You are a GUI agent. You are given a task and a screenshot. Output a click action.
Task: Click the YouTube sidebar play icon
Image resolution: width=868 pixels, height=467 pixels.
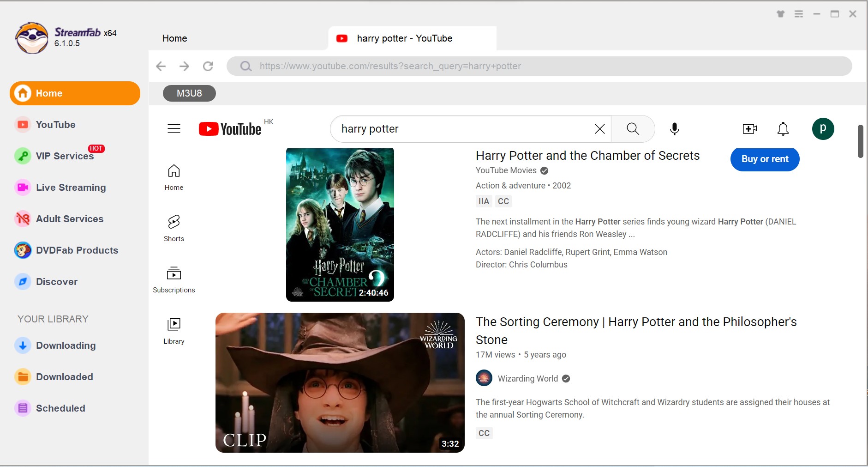click(x=23, y=125)
